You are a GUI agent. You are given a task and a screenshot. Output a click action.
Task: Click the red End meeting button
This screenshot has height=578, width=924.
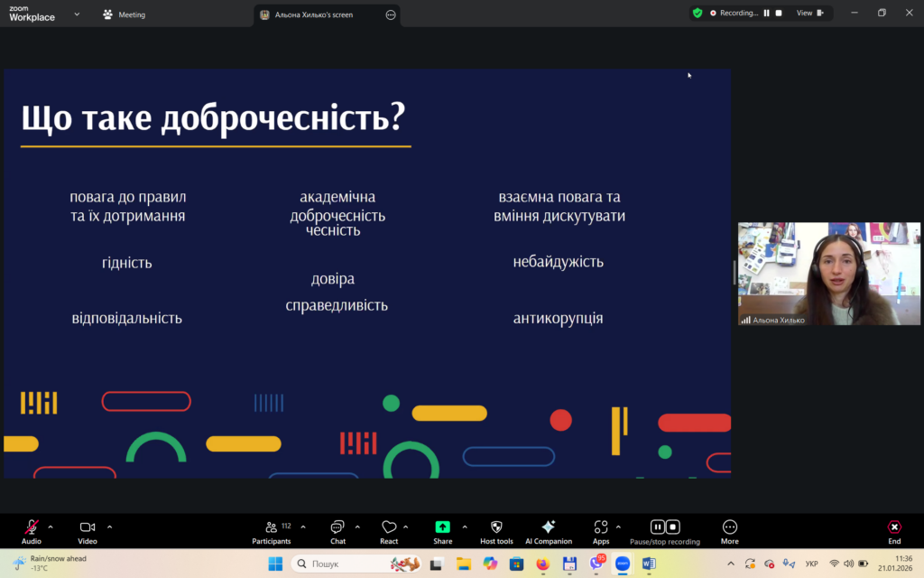pos(893,527)
